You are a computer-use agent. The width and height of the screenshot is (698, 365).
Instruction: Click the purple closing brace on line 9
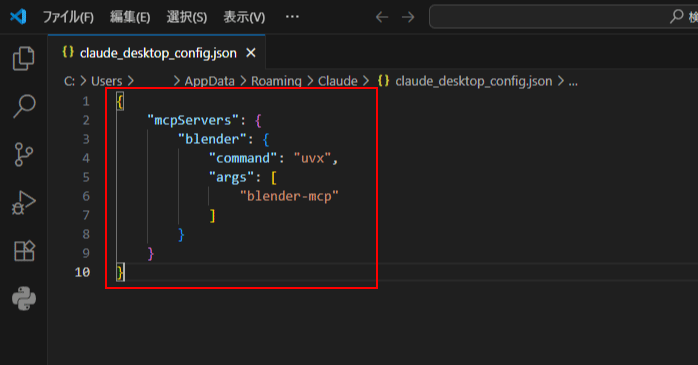[x=150, y=253]
